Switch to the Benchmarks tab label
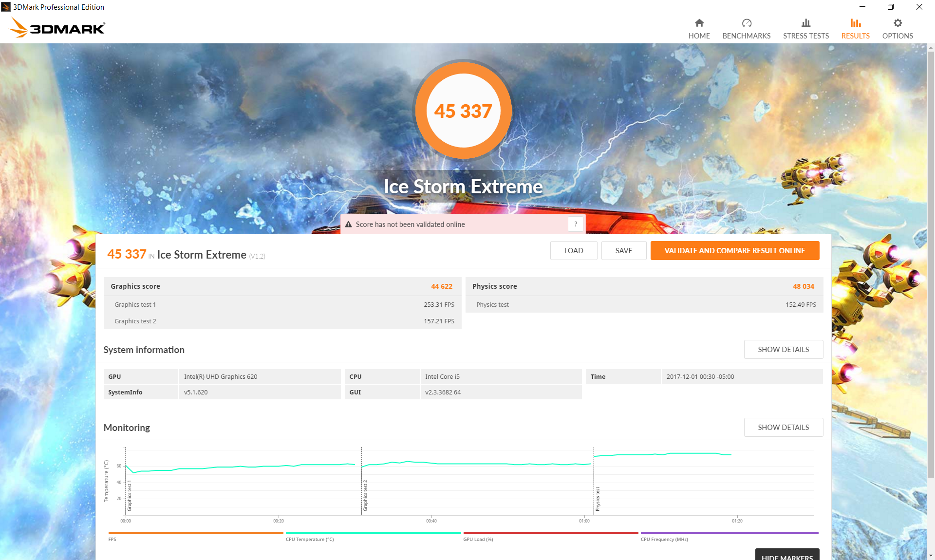The image size is (935, 560). 746,36
